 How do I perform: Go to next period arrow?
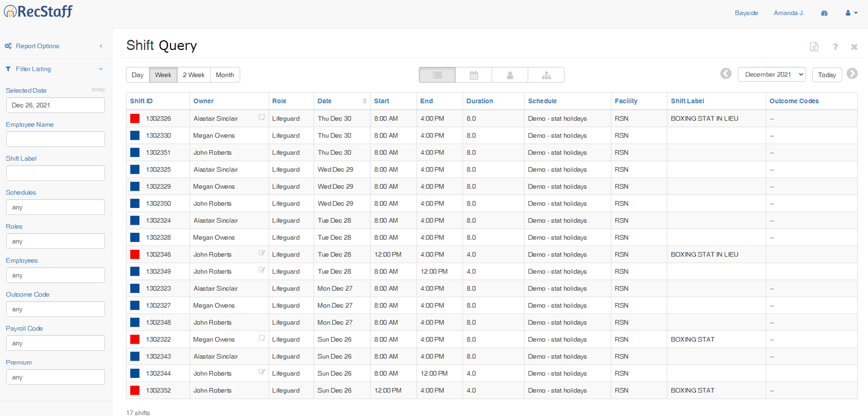pyautogui.click(x=852, y=74)
